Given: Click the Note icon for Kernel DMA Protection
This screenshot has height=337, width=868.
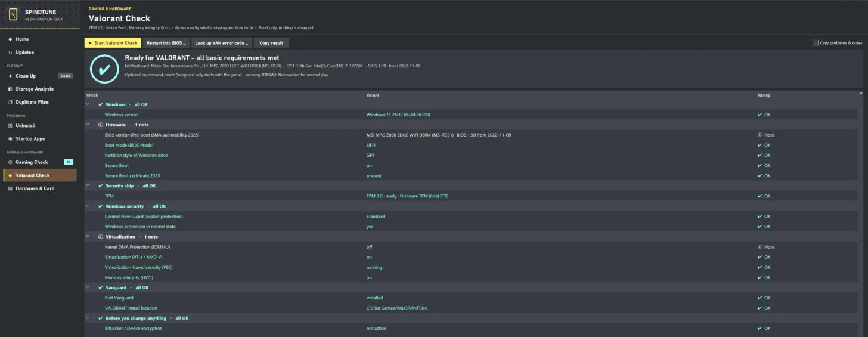Looking at the screenshot, I should (x=760, y=247).
